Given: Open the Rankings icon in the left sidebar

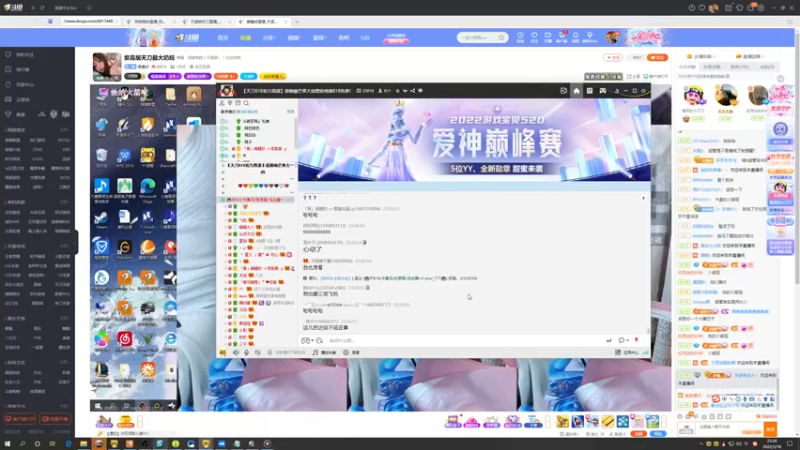Looking at the screenshot, I should click(8, 69).
